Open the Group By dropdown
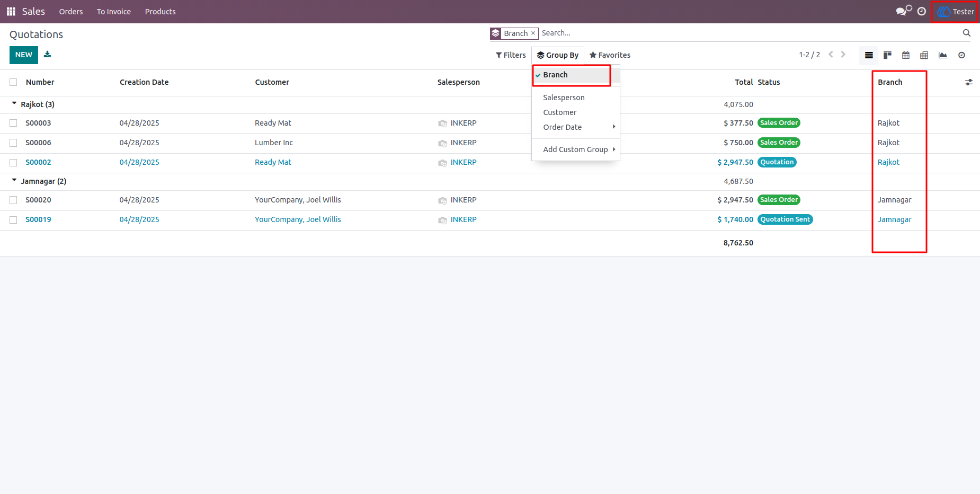 pos(558,55)
